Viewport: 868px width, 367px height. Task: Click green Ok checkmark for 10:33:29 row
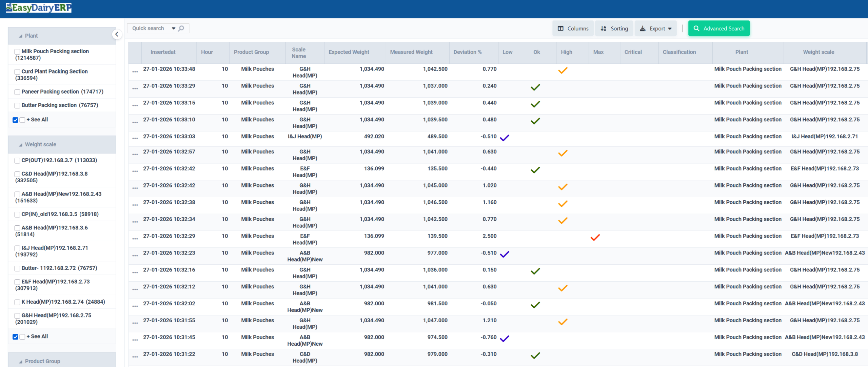[x=535, y=87]
